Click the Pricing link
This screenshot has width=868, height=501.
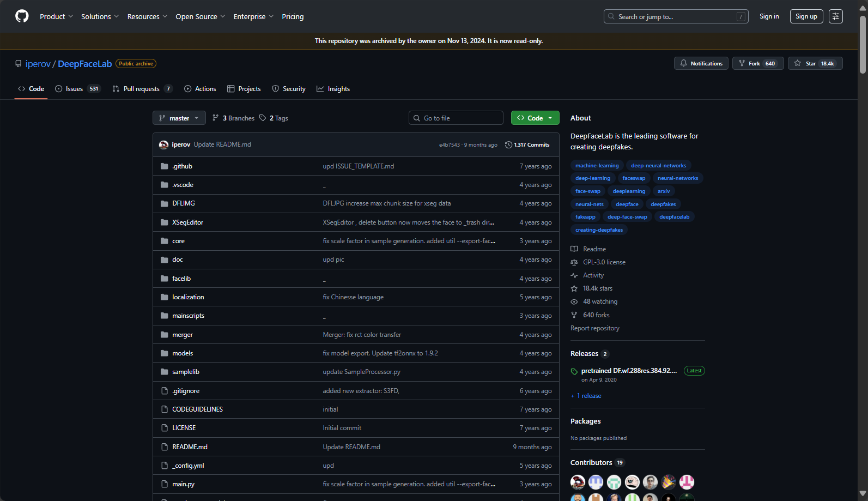(293, 16)
